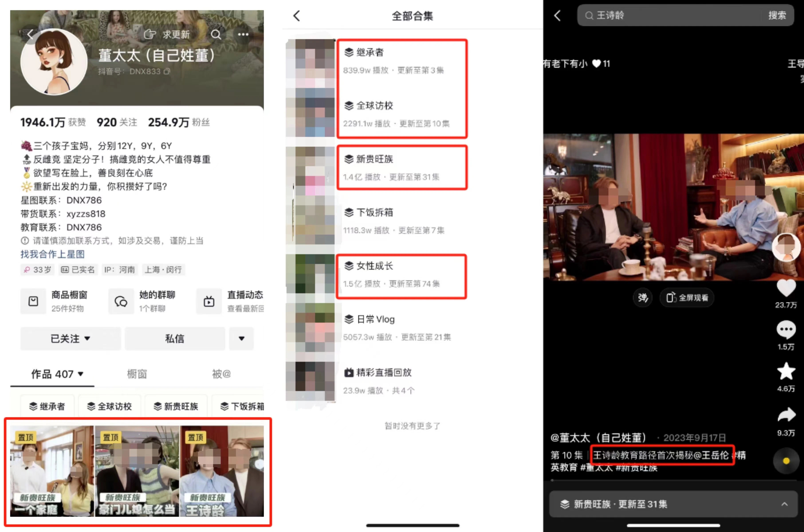The image size is (804, 532).
Task: Tap the star favorite icon
Action: pyautogui.click(x=786, y=371)
